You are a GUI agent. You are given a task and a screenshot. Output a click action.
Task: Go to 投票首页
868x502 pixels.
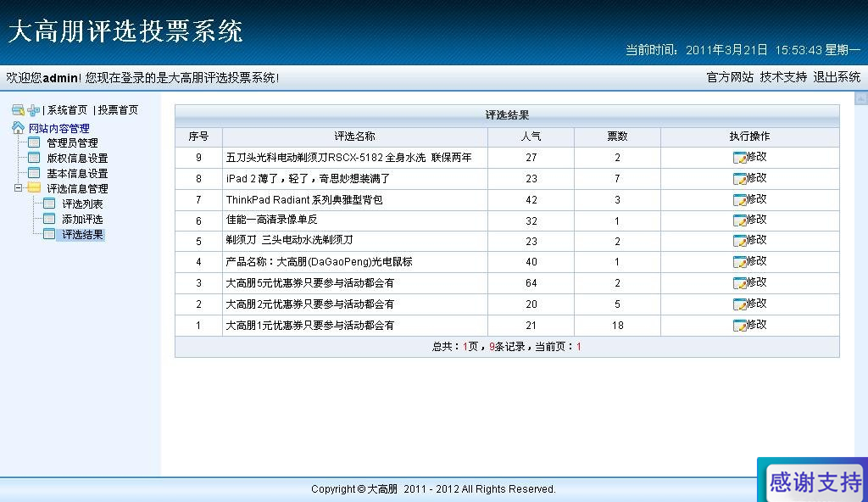(x=118, y=110)
